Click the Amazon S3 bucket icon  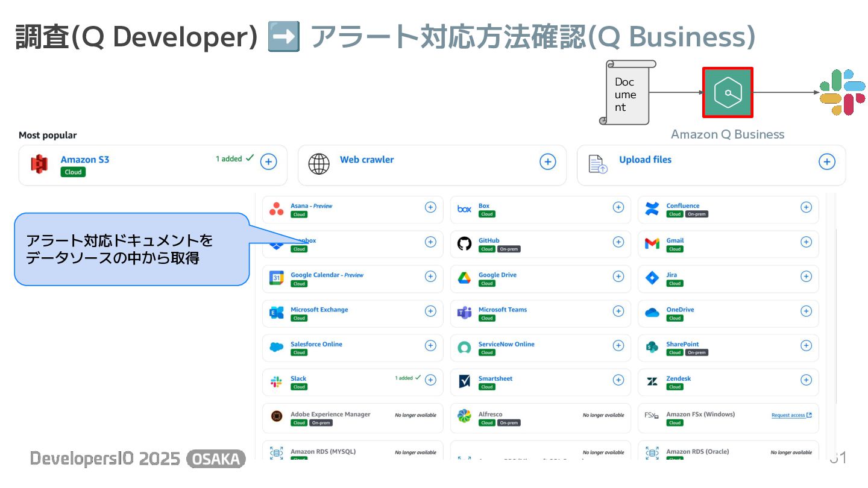click(x=39, y=164)
